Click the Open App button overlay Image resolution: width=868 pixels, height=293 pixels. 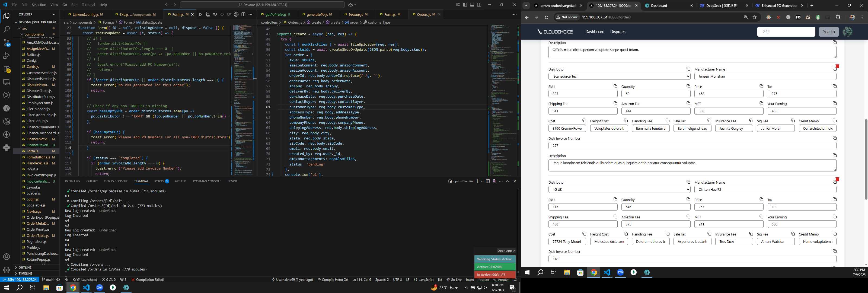[x=506, y=251]
